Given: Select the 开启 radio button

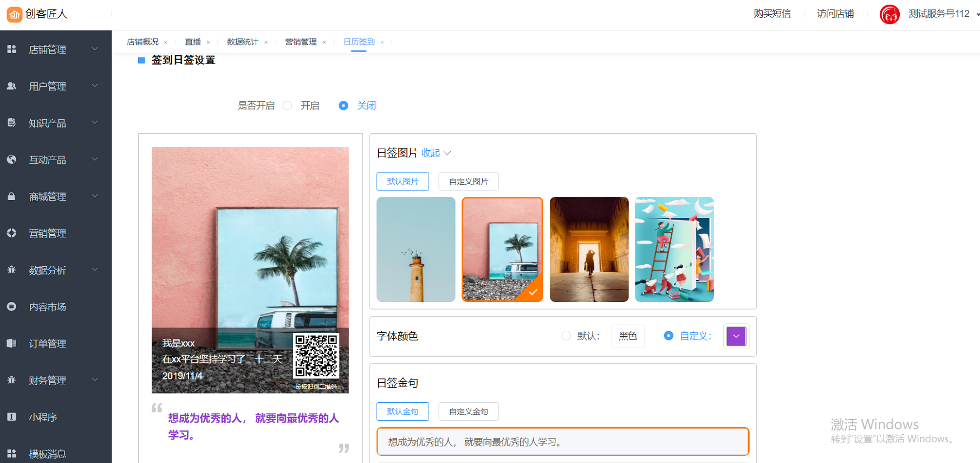Looking at the screenshot, I should pos(288,106).
